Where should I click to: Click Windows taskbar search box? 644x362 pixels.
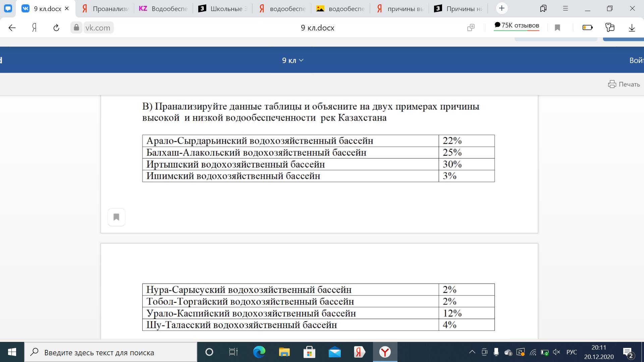111,352
